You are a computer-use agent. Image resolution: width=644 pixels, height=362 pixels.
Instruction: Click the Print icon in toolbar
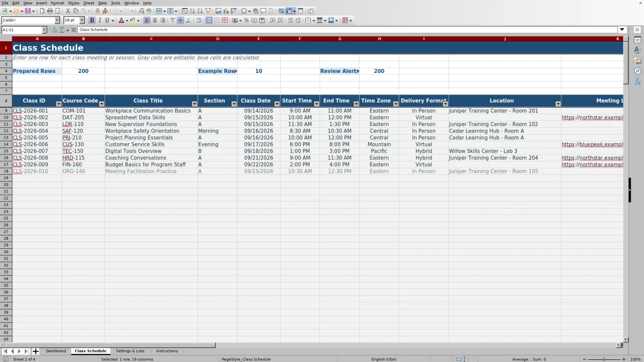pos(49,11)
